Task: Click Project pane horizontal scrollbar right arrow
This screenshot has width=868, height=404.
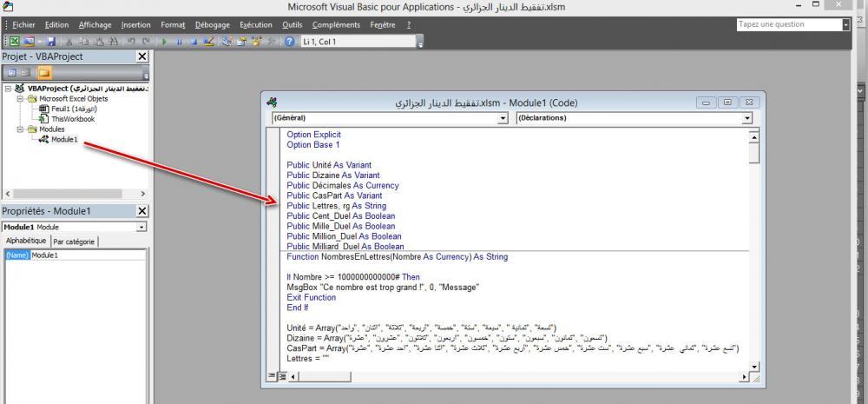Action: 143,194
